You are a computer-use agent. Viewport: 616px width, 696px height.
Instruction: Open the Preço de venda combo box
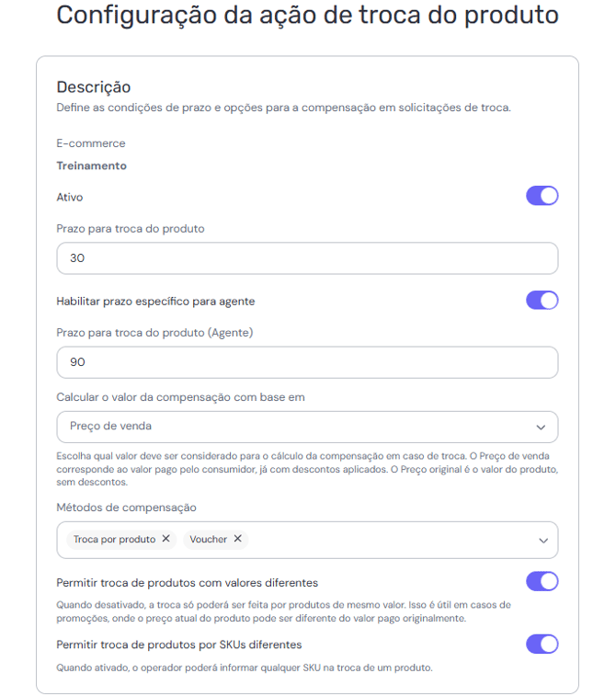pyautogui.click(x=294, y=427)
